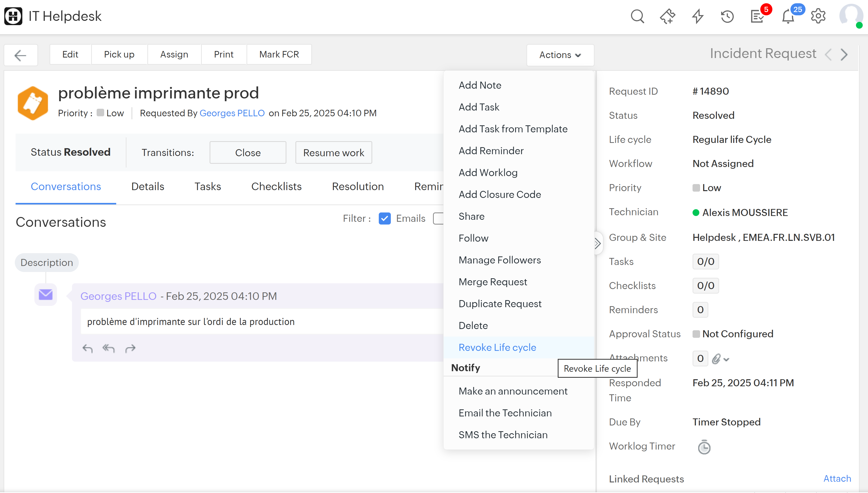Click the lightning bolt quick actions icon

698,16
